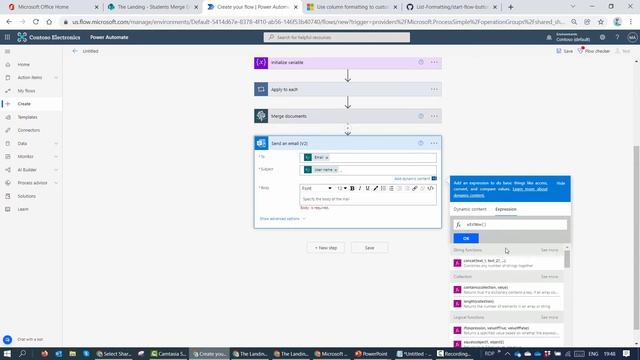Click the expression list scrollbar thumb
This screenshot has width=640, height=360.
click(567, 259)
